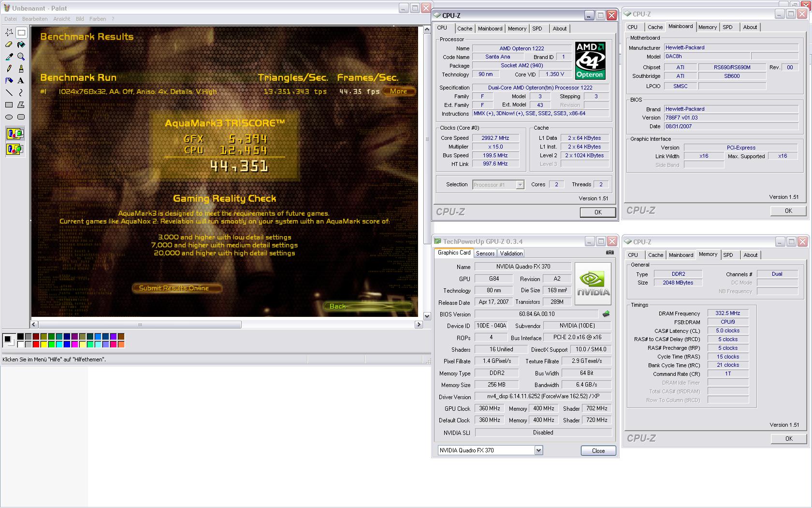Click the 2048 MBytes memory size value
The width and height of the screenshot is (812, 508).
[678, 283]
